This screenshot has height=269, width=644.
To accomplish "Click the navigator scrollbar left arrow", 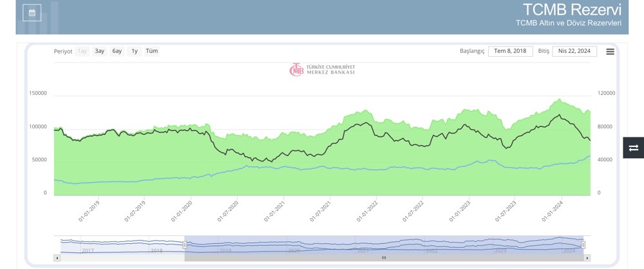I will pyautogui.click(x=57, y=257).
